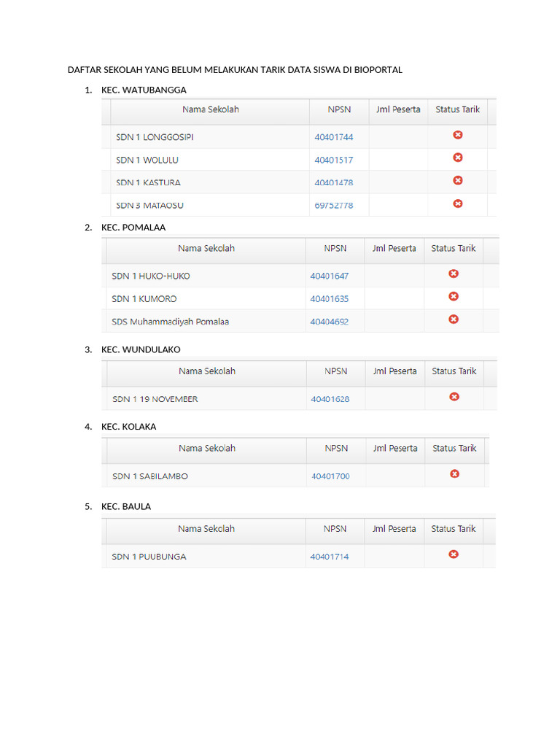Click red X status for SDN 1 WOLULU
560x747 pixels.
click(458, 158)
